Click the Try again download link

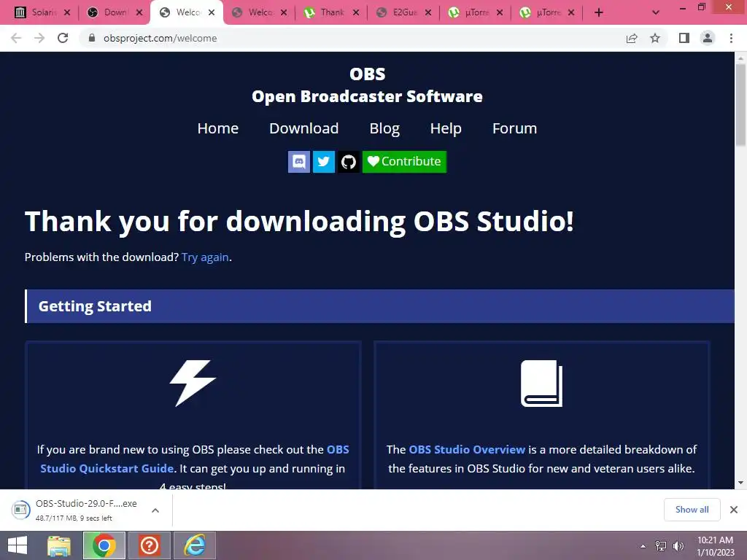(205, 257)
